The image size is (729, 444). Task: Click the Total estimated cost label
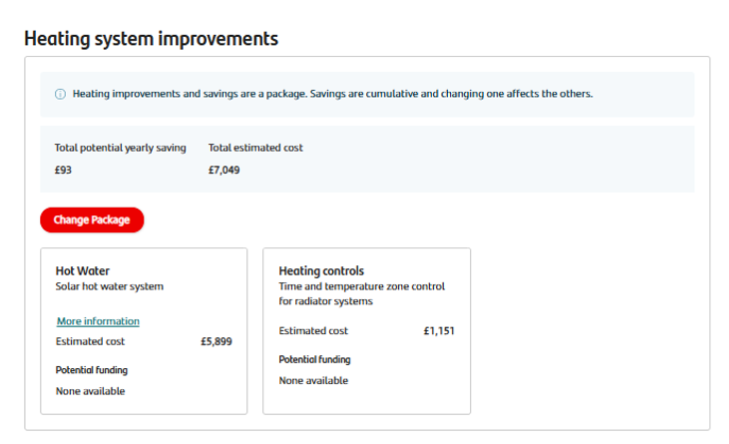(255, 148)
